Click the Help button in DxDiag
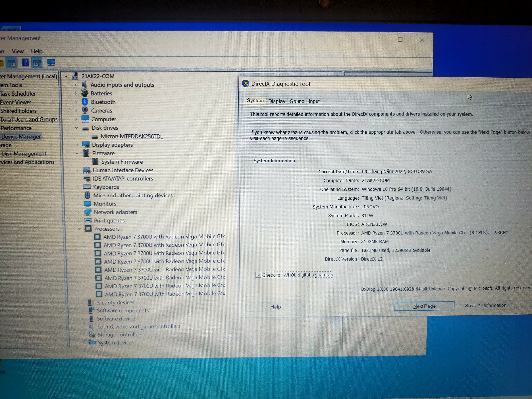The image size is (532, 399). (276, 307)
